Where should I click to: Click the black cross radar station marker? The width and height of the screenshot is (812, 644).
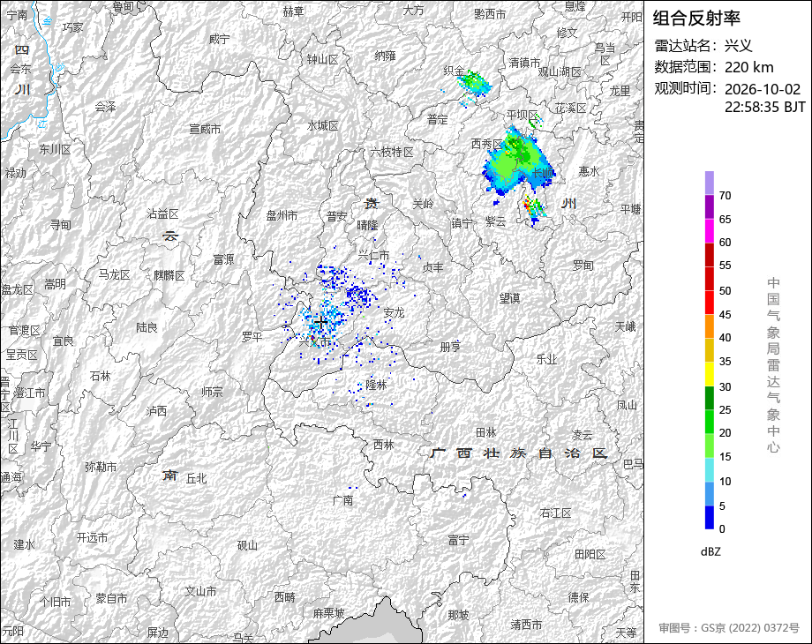(x=320, y=323)
